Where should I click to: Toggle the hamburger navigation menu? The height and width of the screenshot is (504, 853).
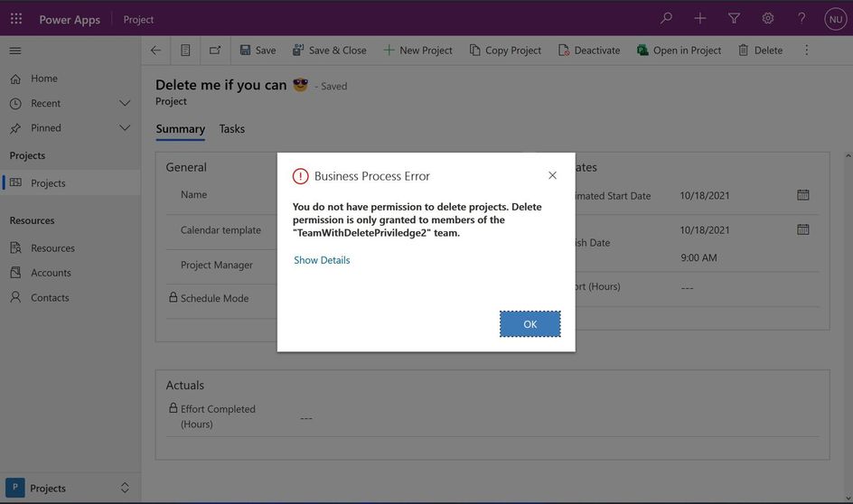15,51
